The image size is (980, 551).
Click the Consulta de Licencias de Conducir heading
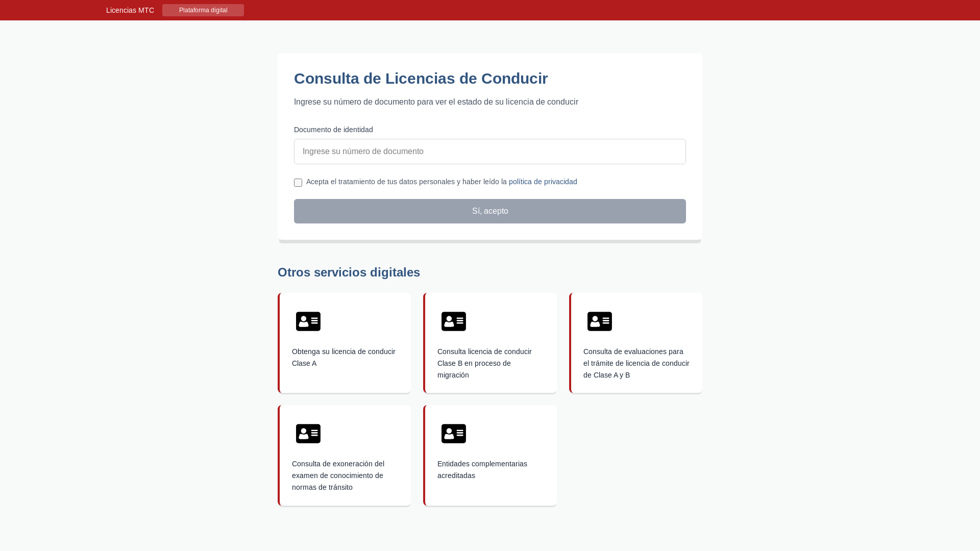[x=421, y=79]
